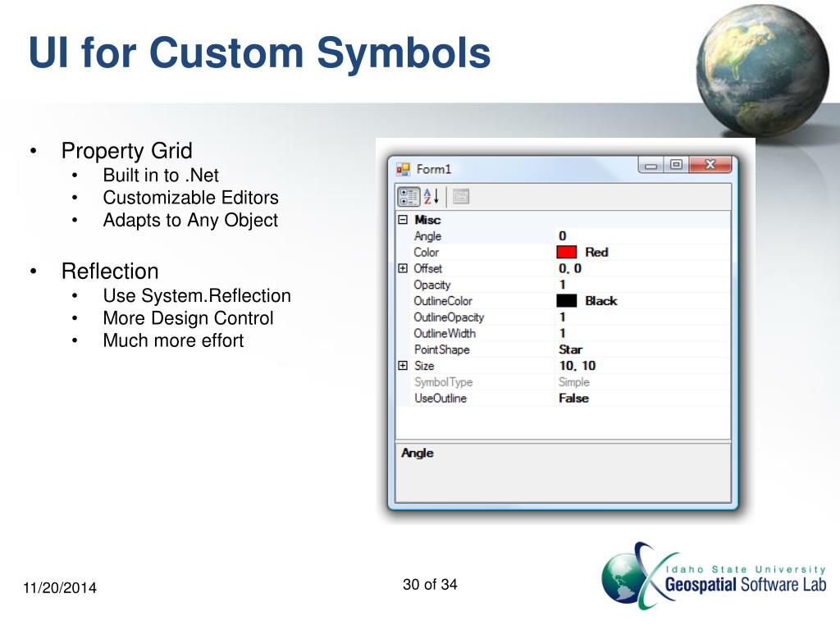Click the globe image in slide corner
Image resolution: width=840 pixels, height=630 pixels.
pos(762,71)
